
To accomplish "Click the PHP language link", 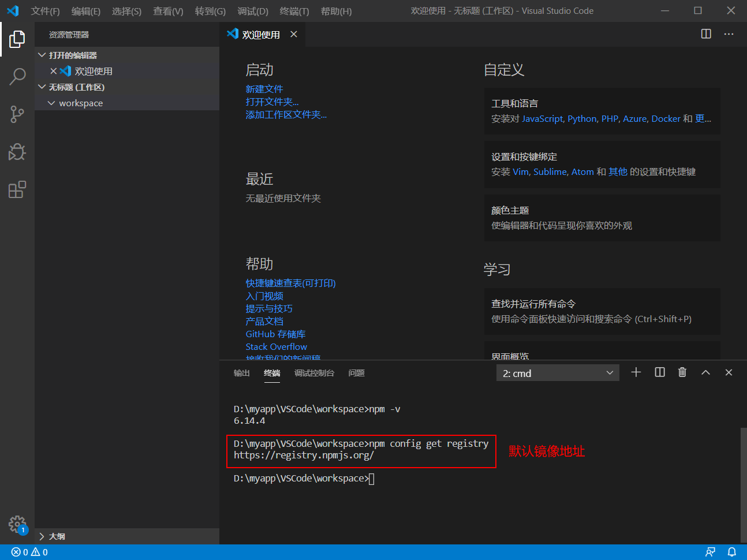I will click(610, 118).
